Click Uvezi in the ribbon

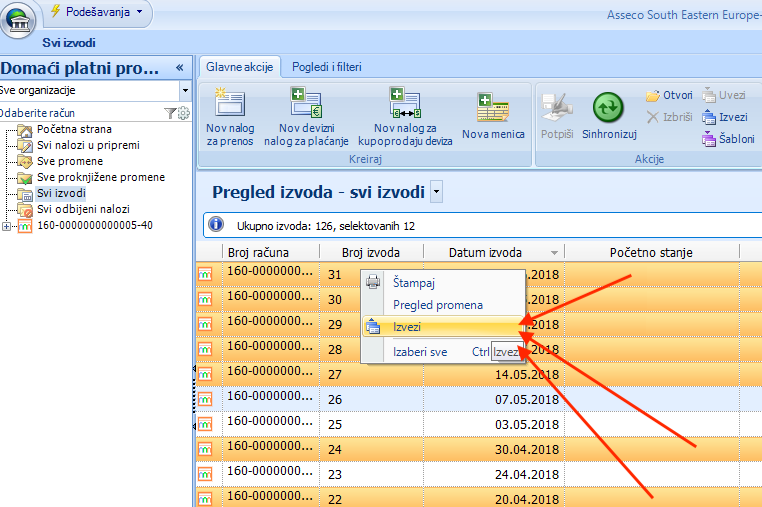724,96
